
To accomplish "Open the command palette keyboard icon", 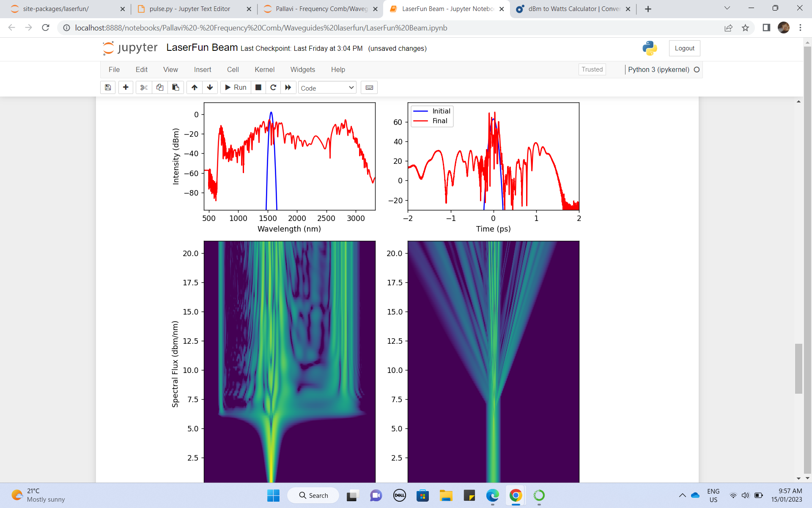I will [x=369, y=87].
